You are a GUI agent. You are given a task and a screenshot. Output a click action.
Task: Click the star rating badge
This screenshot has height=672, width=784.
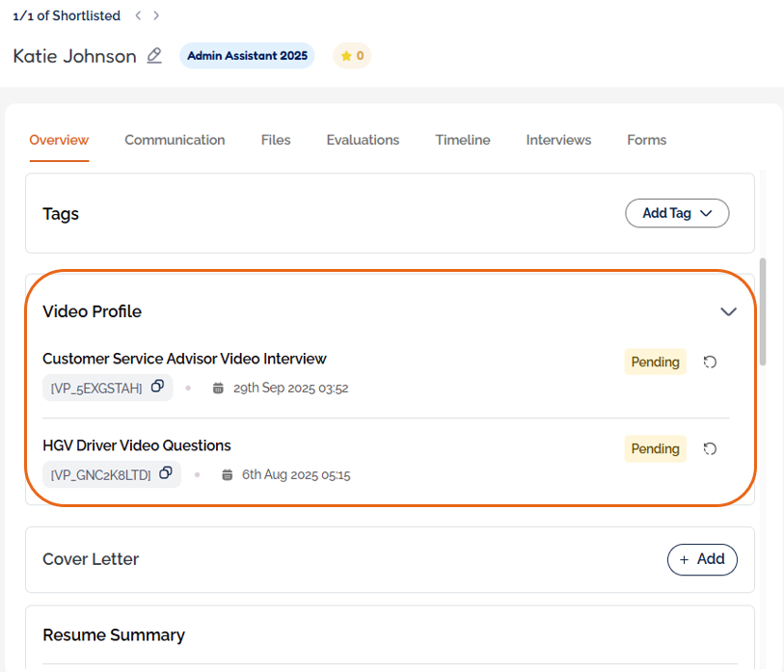[x=352, y=56]
